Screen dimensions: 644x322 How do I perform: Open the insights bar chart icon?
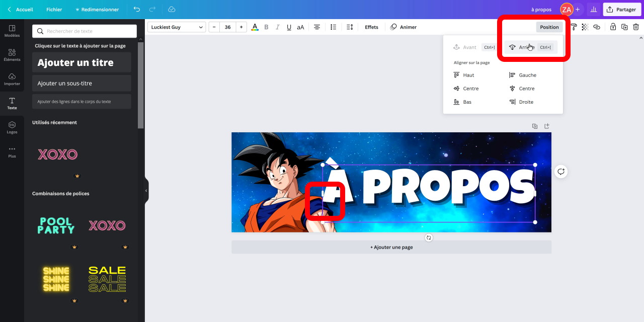[594, 10]
